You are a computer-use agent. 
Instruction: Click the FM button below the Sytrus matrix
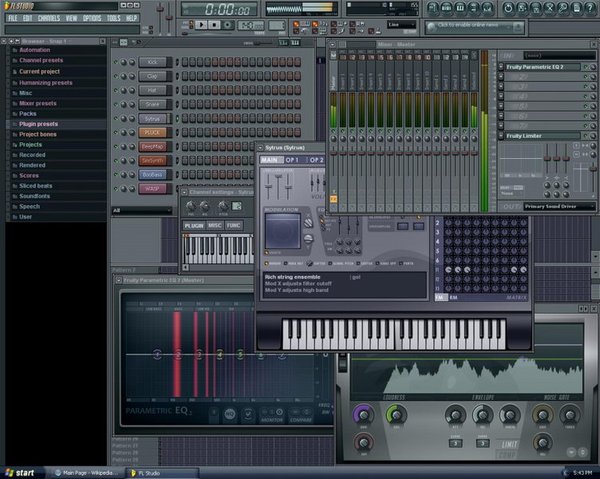click(x=441, y=297)
